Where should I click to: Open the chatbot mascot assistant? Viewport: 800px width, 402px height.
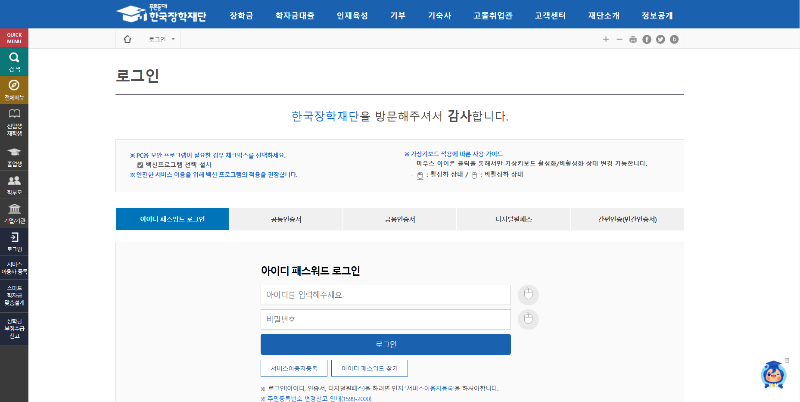click(x=773, y=374)
